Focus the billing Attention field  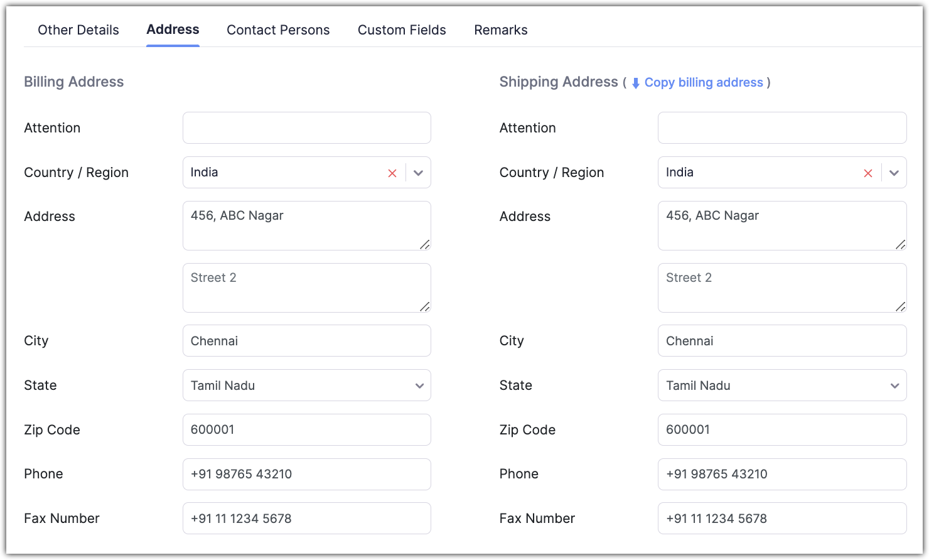(x=306, y=128)
